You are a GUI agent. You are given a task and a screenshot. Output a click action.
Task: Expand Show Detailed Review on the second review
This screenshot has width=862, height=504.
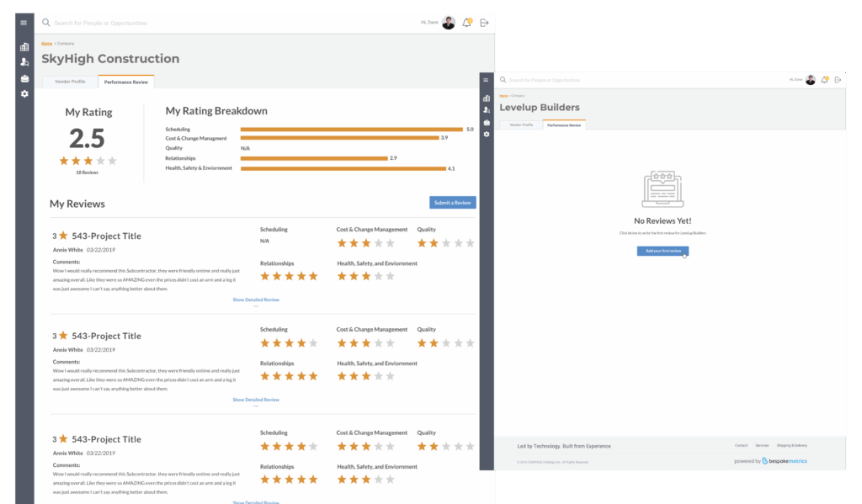(256, 400)
